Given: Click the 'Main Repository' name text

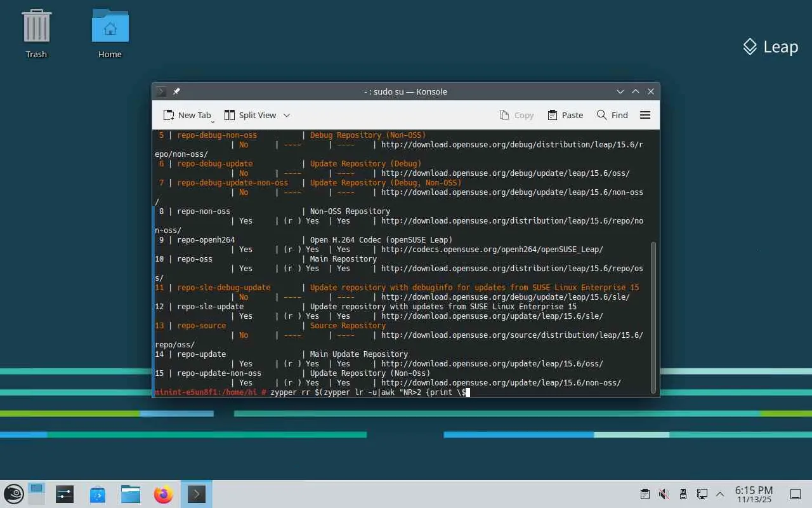Looking at the screenshot, I should 344,259.
